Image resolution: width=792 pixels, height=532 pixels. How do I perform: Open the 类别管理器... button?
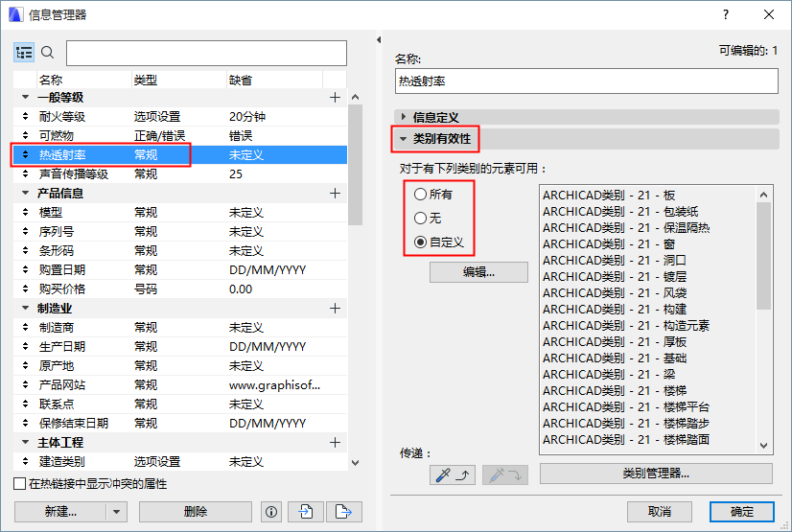tap(656, 474)
